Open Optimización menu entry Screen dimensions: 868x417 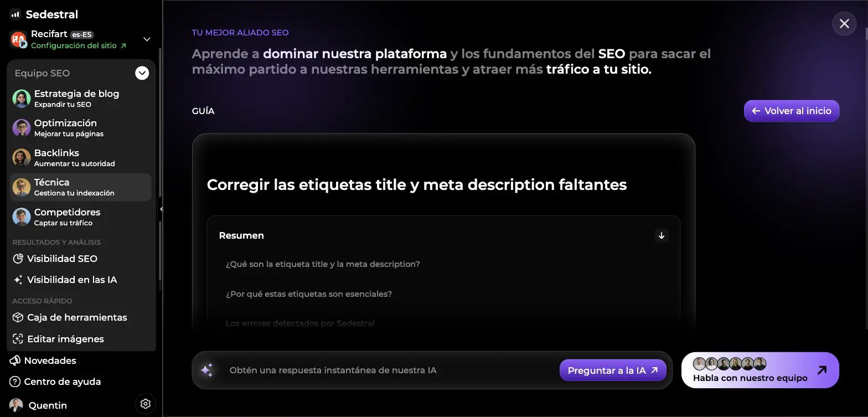point(81,128)
